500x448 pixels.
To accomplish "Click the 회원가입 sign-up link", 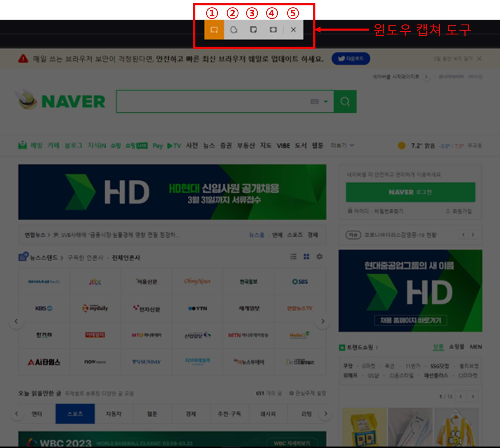I will 459,211.
